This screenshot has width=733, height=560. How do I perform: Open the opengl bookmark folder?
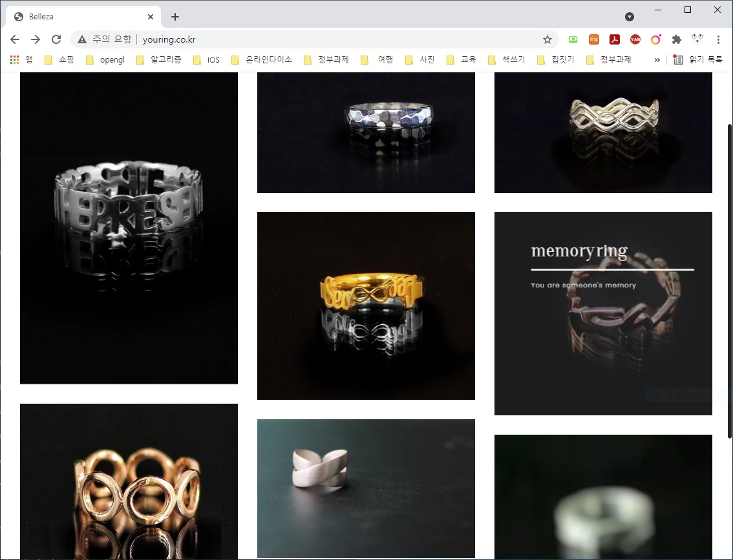(105, 60)
